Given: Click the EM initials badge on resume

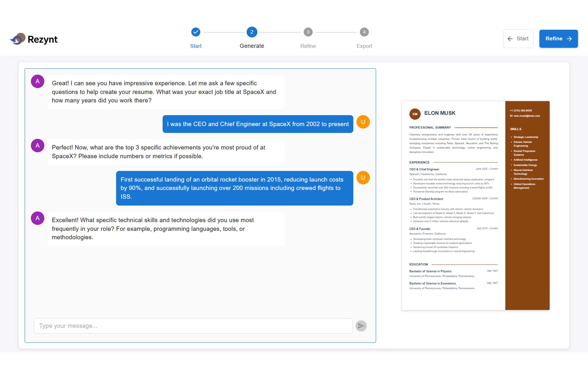Looking at the screenshot, I should pos(415,114).
